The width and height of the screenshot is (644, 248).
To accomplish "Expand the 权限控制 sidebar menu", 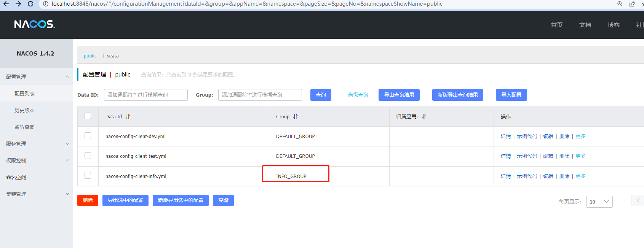I will pos(37,161).
